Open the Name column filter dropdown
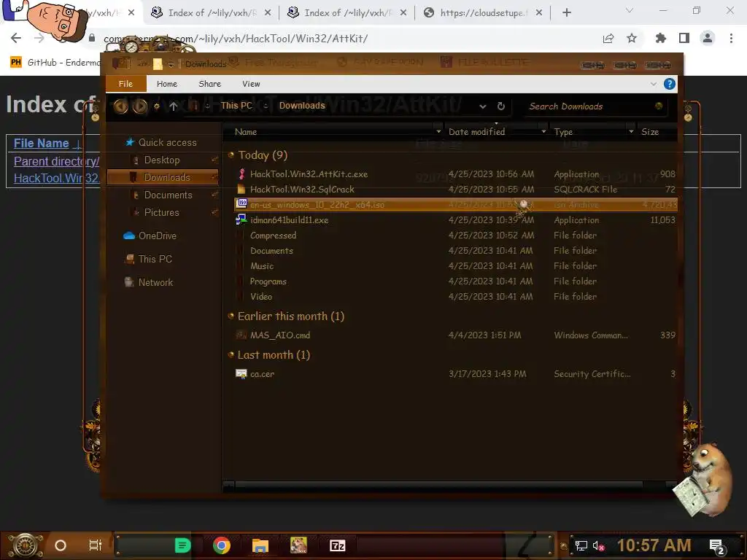Image resolution: width=747 pixels, height=560 pixels. click(x=438, y=132)
